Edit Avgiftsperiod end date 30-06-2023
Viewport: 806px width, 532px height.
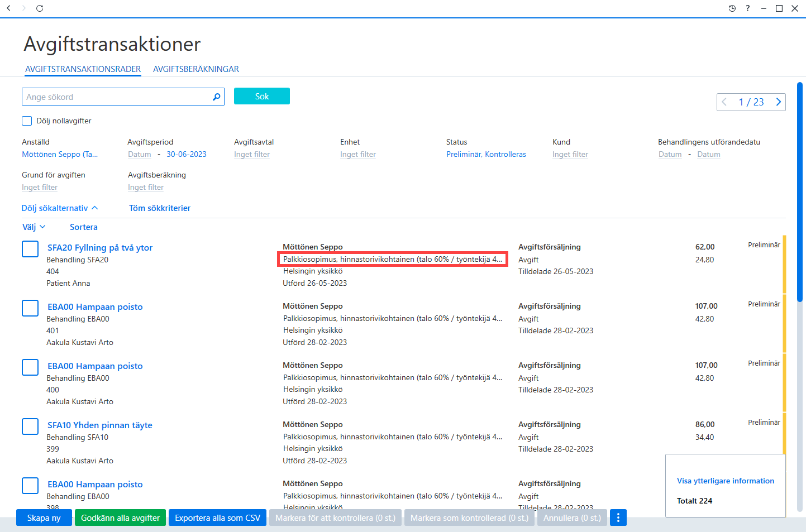[187, 154]
